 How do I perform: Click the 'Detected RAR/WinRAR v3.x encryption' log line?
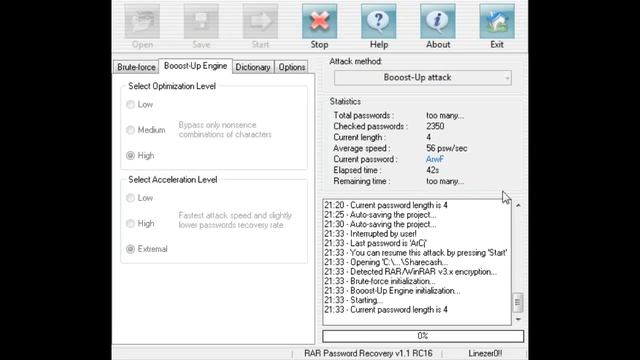pyautogui.click(x=411, y=272)
